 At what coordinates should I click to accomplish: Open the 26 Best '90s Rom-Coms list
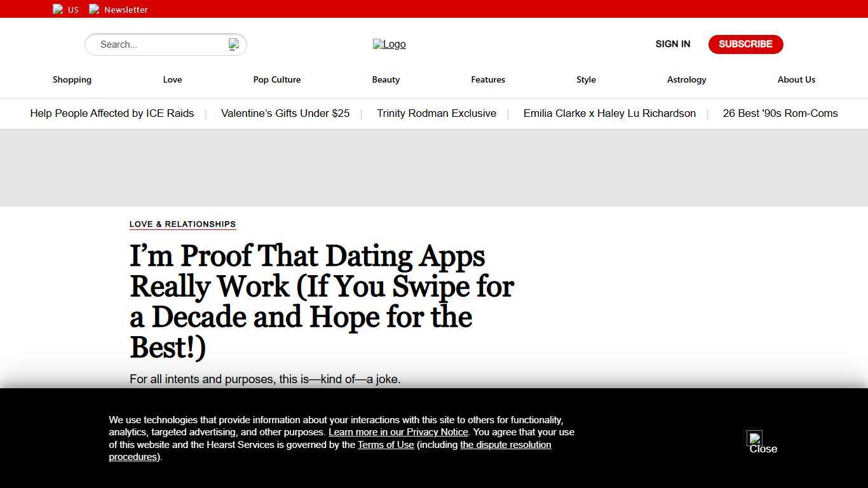pos(780,113)
